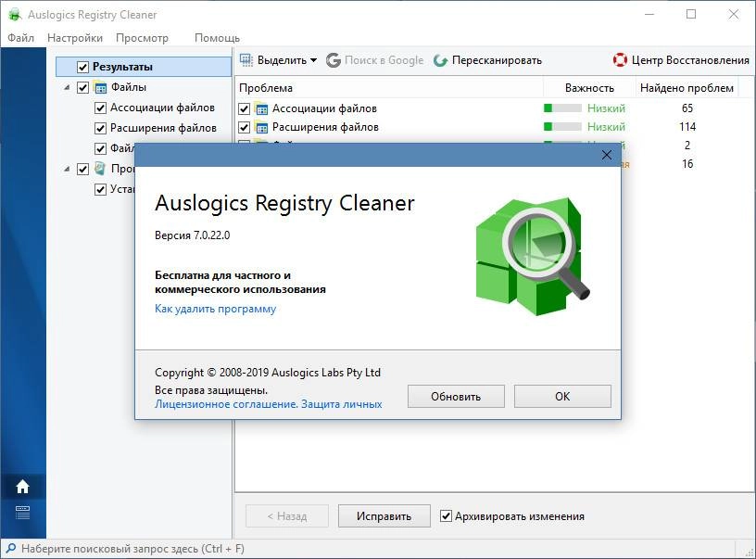Toggle Архивировать изменения checkbox
The image size is (756, 559).
point(447,516)
